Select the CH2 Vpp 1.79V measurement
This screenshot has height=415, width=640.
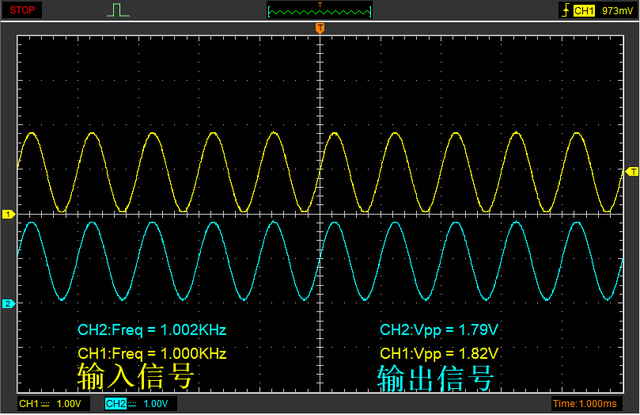(439, 330)
